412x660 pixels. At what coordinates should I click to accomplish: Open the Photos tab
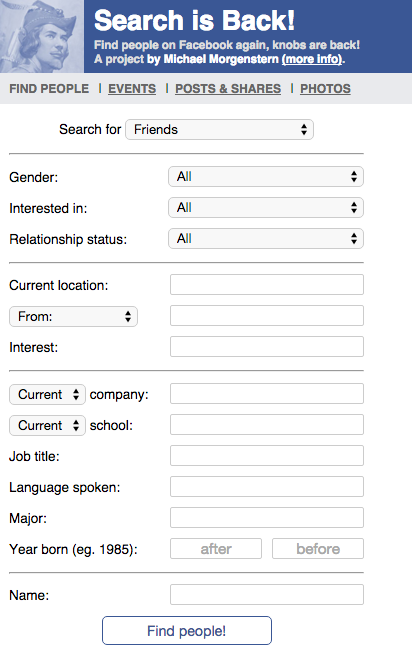(325, 89)
